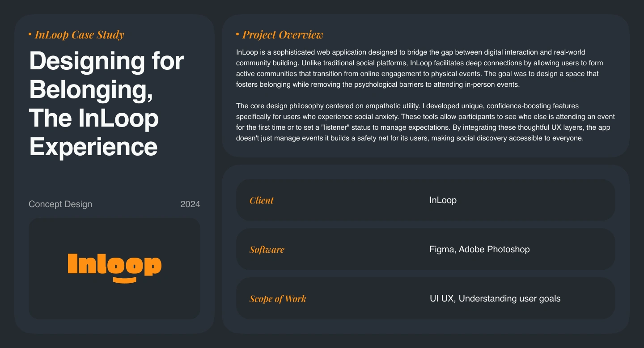Select the InLoop Case Study heading

(x=80, y=34)
